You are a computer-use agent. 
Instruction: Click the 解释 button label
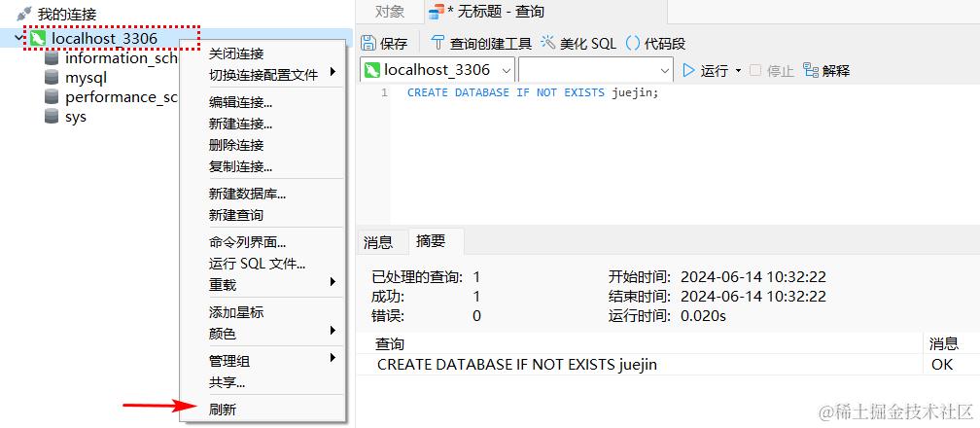836,71
